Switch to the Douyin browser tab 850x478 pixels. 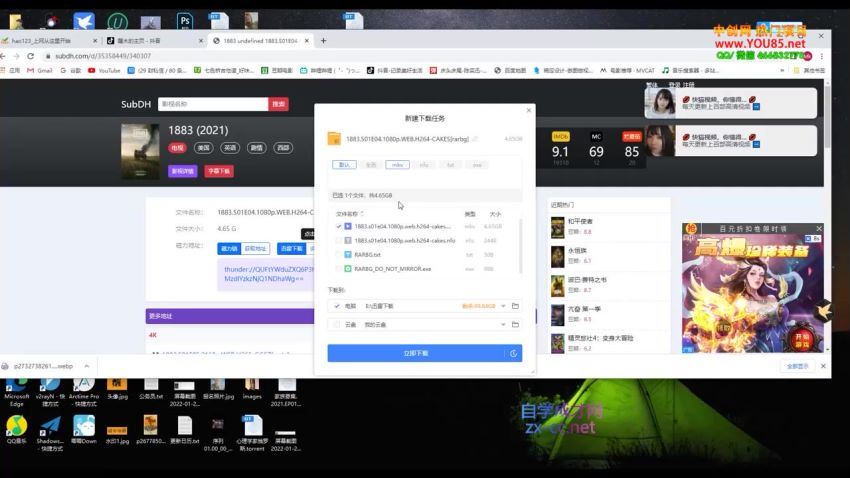click(154, 41)
